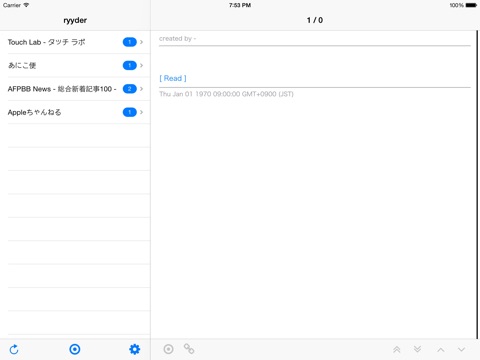This screenshot has width=480, height=360.
Task: Tap the refresh feeds icon
Action: click(x=14, y=349)
